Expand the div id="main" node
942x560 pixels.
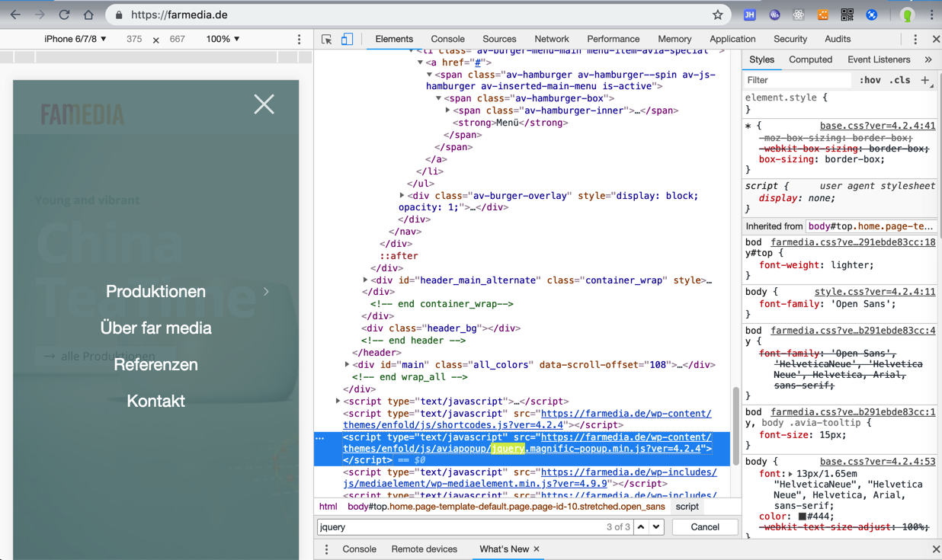pos(348,365)
